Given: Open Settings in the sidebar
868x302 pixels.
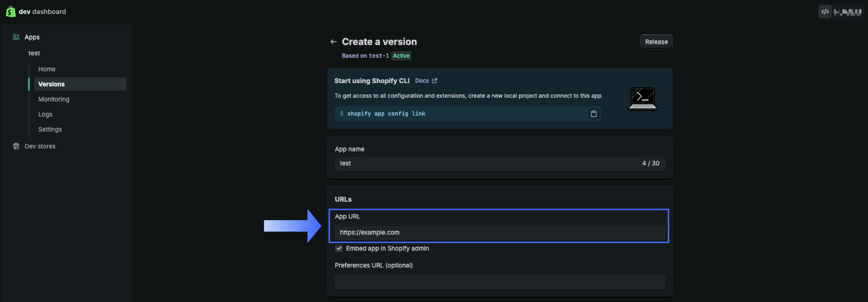Looking at the screenshot, I should [x=50, y=129].
